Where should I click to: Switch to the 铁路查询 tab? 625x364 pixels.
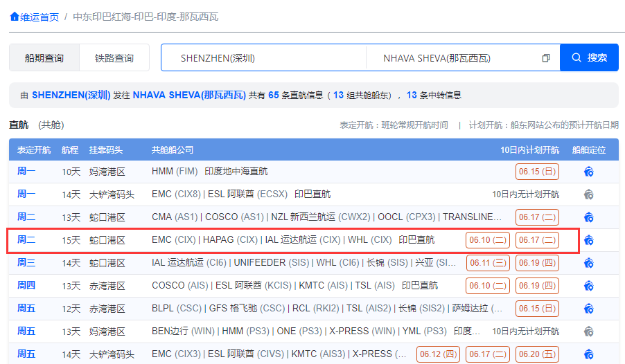click(x=114, y=58)
